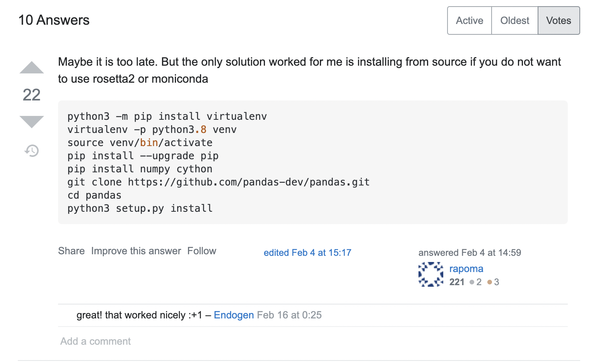Downvote the answer with 22 votes

click(32, 121)
